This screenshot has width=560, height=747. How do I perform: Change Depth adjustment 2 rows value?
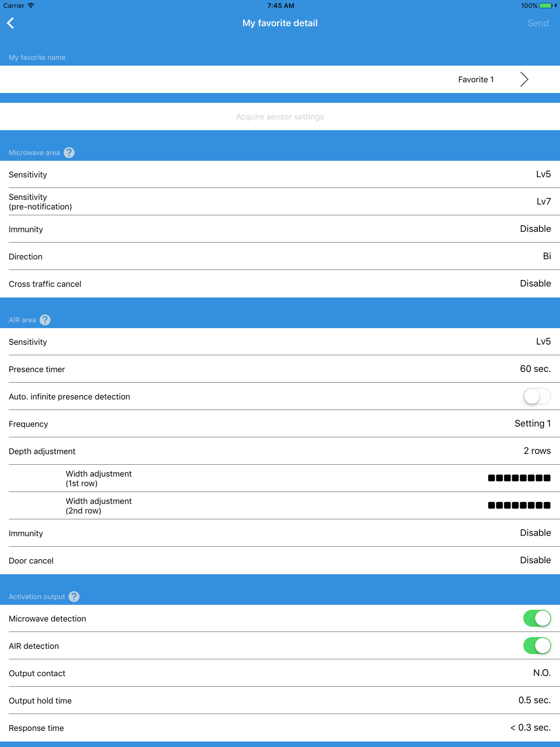[537, 451]
